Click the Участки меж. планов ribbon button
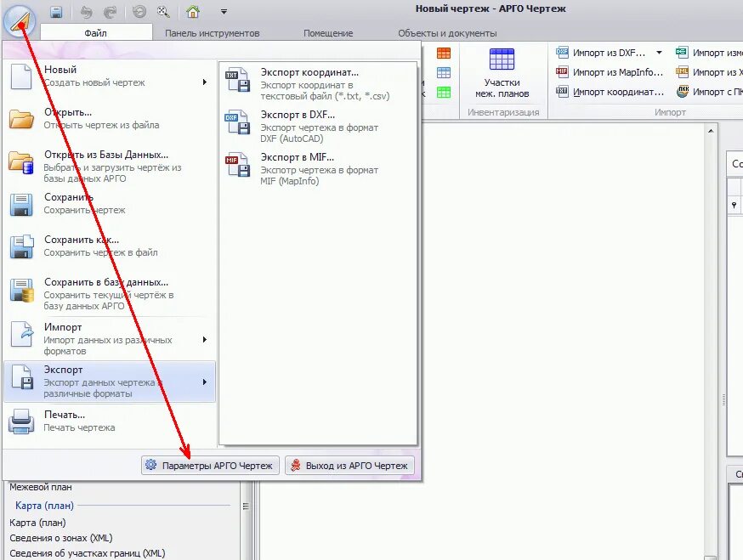The width and height of the screenshot is (743, 560). [x=502, y=73]
